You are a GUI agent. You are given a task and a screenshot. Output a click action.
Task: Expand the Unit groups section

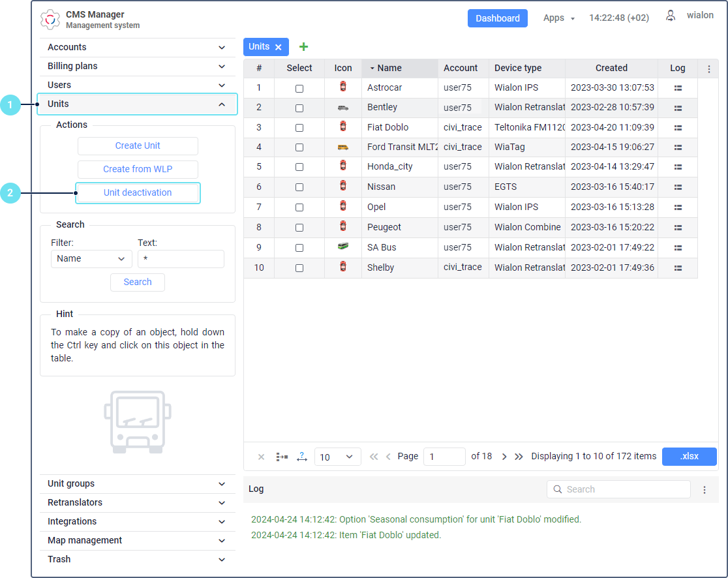click(x=138, y=484)
